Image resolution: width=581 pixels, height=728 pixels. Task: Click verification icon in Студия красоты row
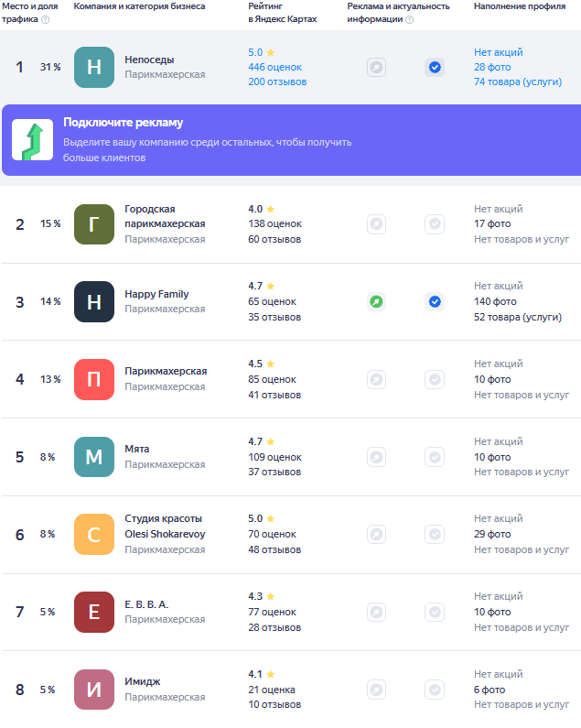pos(435,535)
